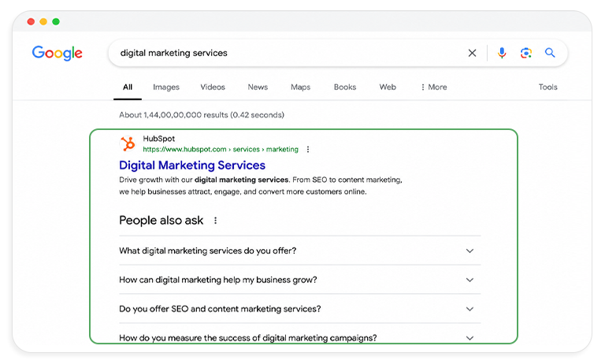The height and width of the screenshot is (364, 605).
Task: Click the red window close dot
Action: [31, 21]
